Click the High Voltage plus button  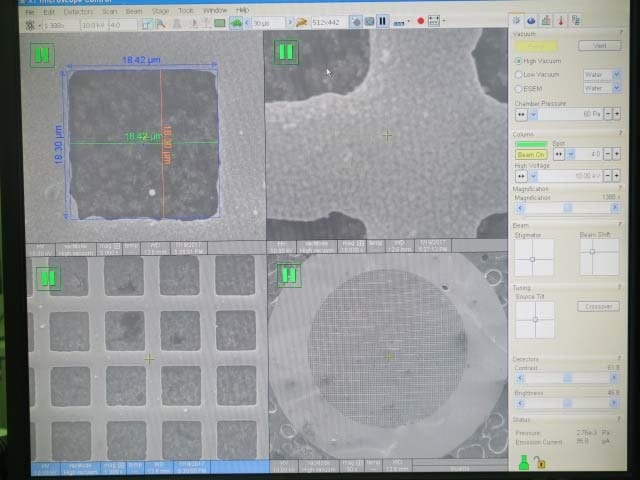pos(617,176)
